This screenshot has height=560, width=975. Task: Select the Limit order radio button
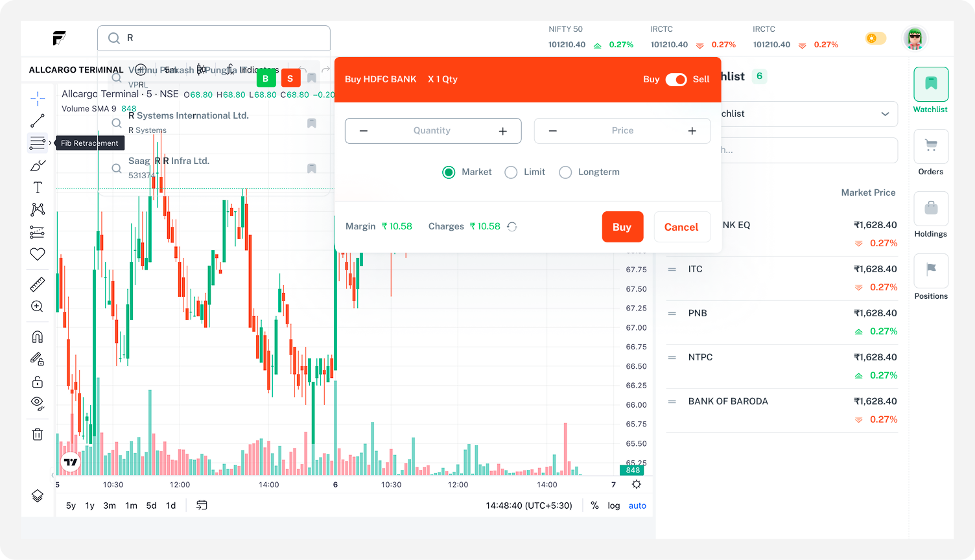pyautogui.click(x=511, y=172)
